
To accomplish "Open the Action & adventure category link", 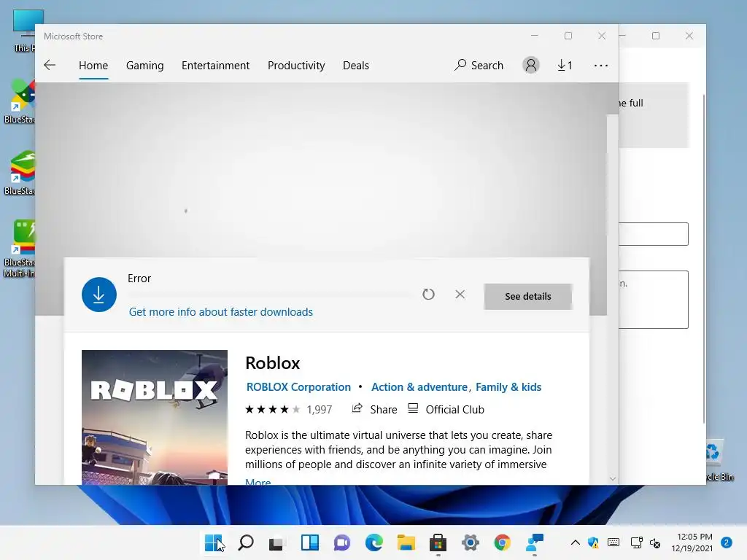I will tap(419, 387).
